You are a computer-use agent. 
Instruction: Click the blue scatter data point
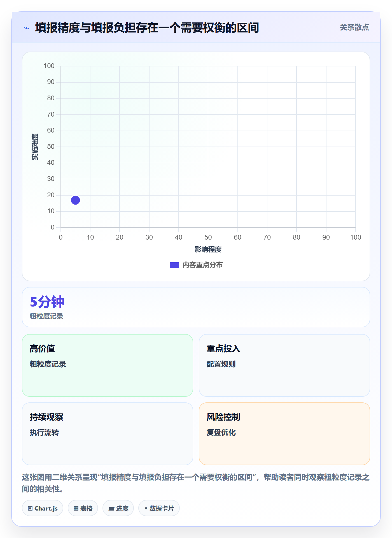75,200
